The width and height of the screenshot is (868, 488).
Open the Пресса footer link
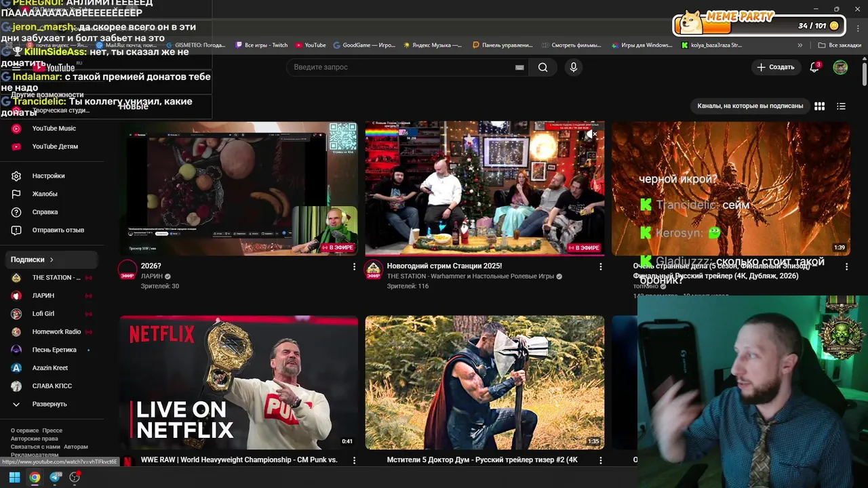[x=52, y=430]
